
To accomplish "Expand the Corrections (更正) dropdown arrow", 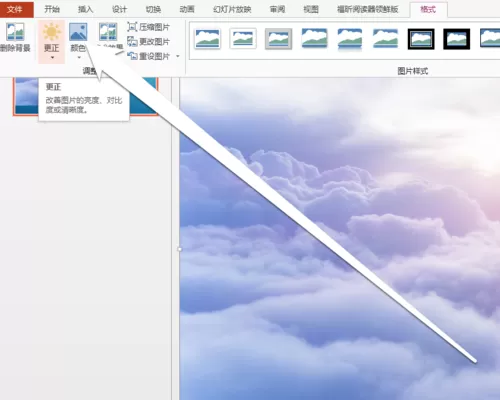I will tap(52, 58).
